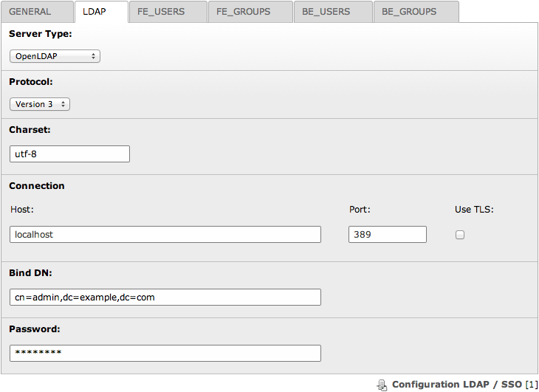The height and width of the screenshot is (392, 539).
Task: Click the Connection section heading
Action: pos(37,186)
